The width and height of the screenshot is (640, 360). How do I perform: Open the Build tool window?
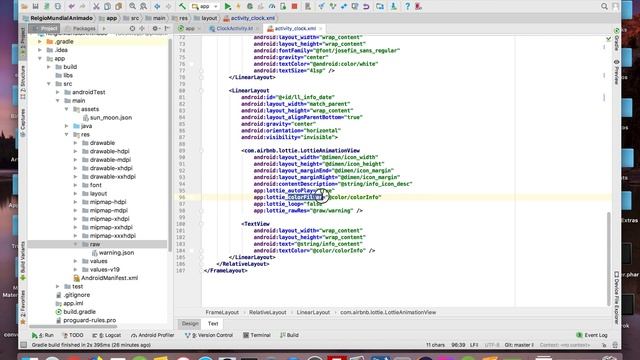(289, 335)
